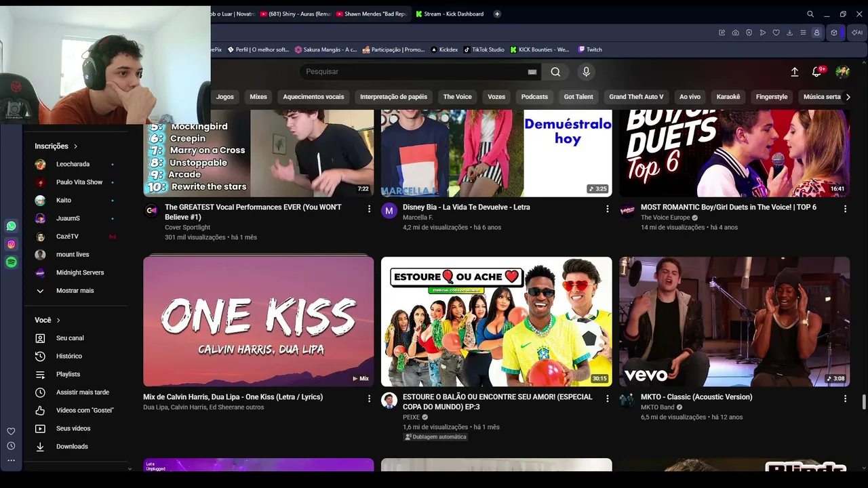
Task: Open the browser tab search magnifier
Action: (x=810, y=14)
